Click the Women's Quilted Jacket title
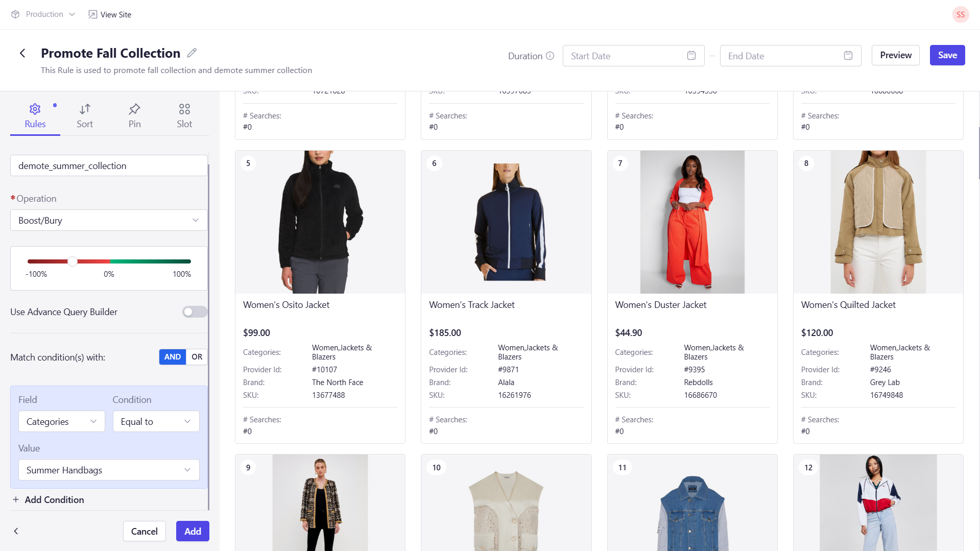 (x=848, y=305)
